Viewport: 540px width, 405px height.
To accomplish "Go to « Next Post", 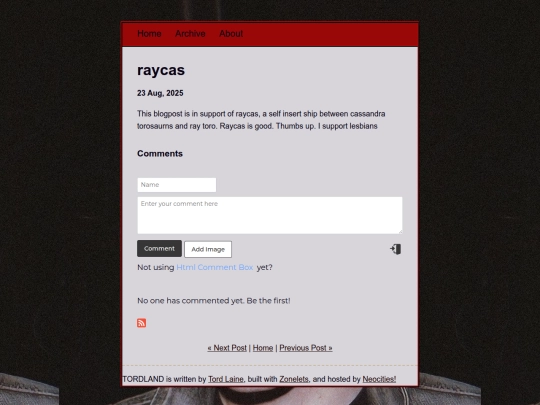I will 227,348.
